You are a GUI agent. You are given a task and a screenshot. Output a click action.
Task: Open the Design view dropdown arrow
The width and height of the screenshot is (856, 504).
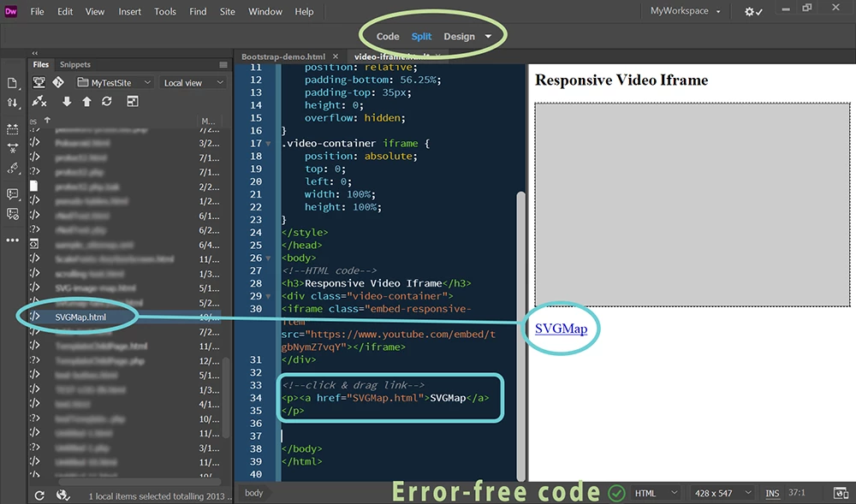click(488, 37)
